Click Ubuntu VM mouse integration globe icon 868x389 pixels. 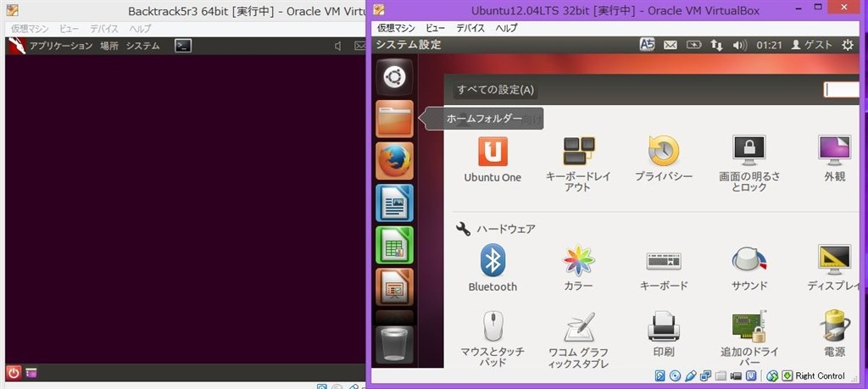tap(773, 375)
